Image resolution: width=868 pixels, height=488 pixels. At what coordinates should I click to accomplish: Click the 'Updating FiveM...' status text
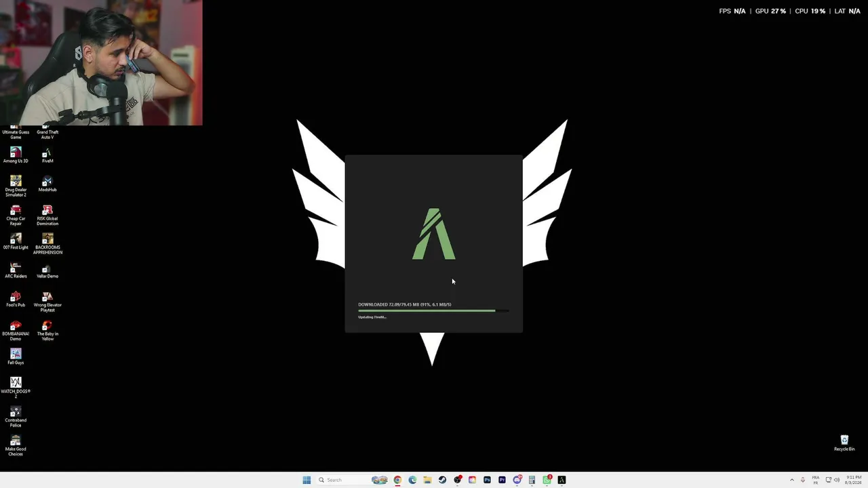[372, 317]
